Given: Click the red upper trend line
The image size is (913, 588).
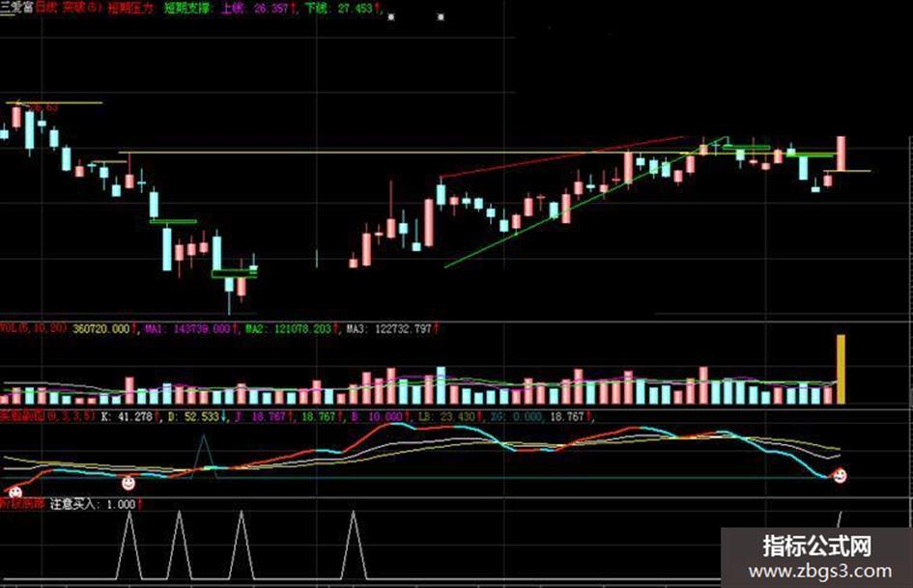Looking at the screenshot, I should click(x=562, y=156).
